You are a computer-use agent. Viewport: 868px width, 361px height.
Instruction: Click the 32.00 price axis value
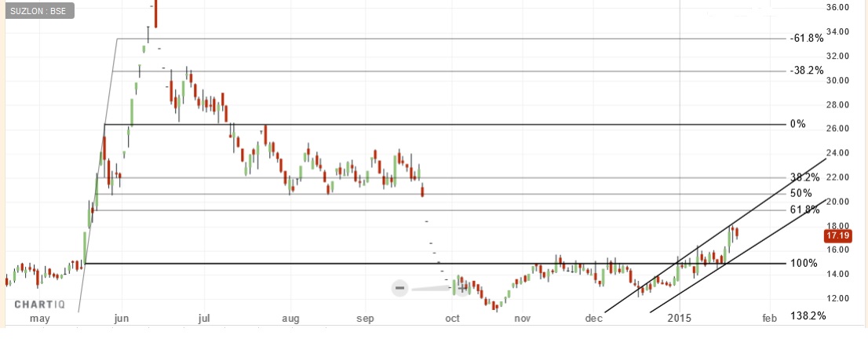pos(837,56)
